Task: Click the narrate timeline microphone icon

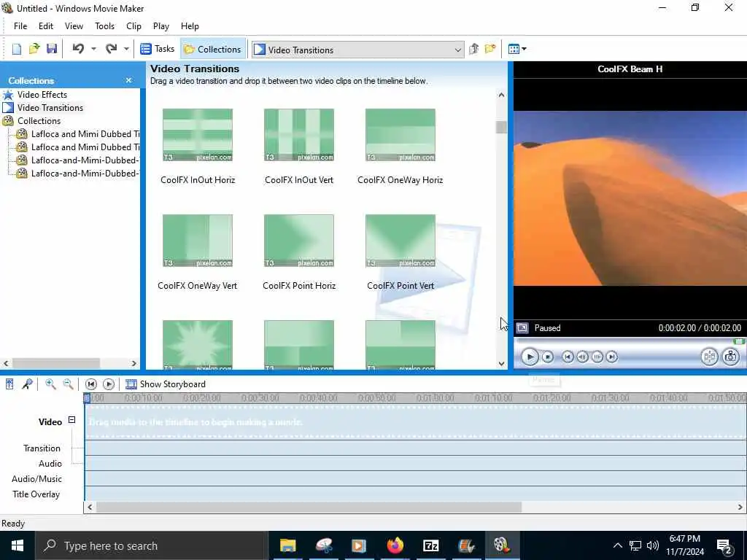Action: [27, 384]
